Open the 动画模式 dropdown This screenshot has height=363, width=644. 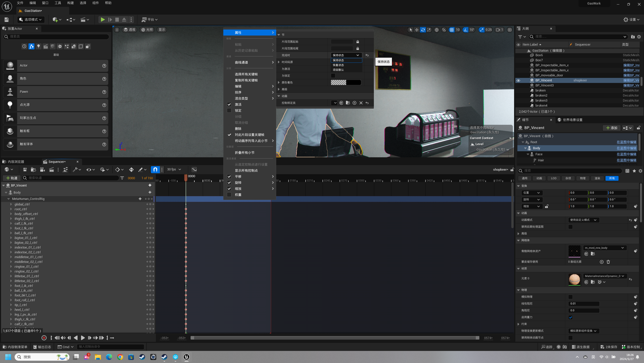(583, 220)
